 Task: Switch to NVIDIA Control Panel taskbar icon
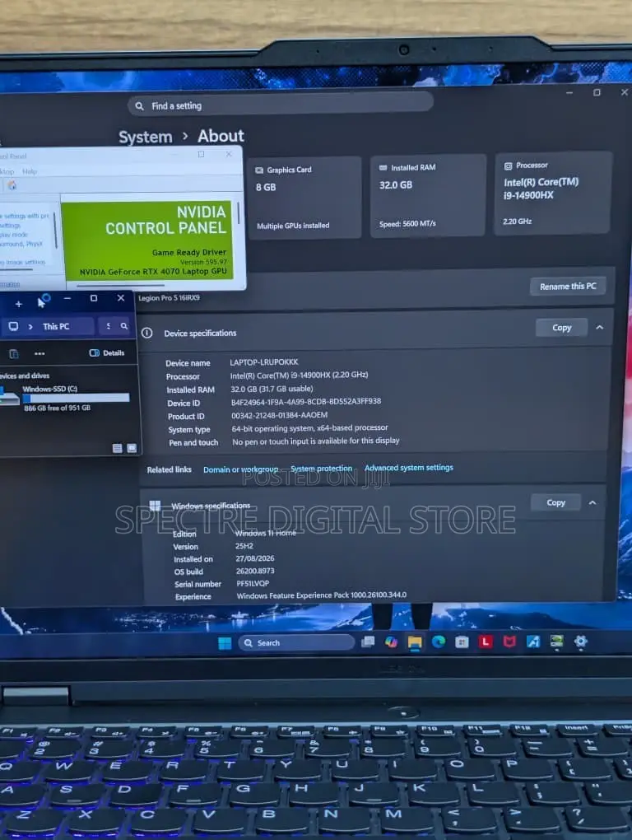tap(556, 642)
